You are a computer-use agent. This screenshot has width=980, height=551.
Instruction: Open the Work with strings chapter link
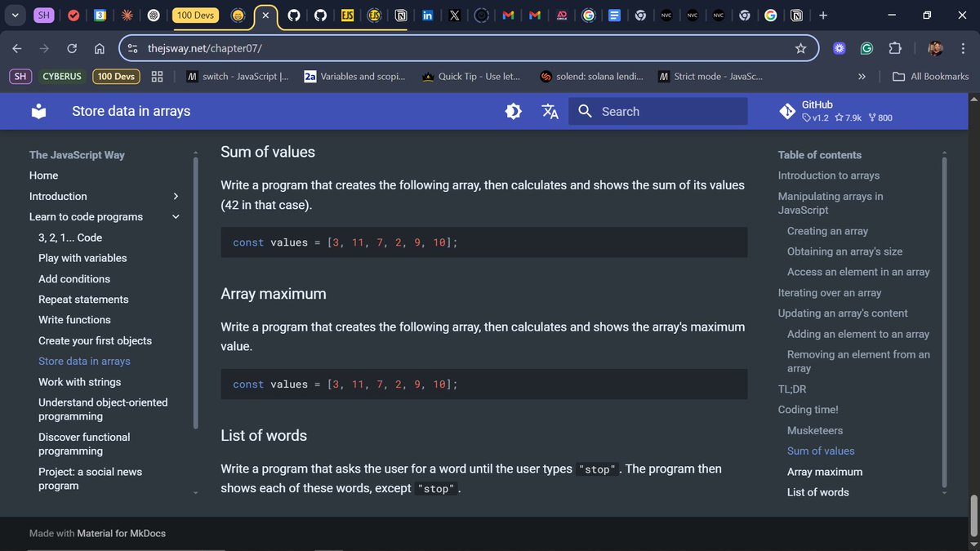click(79, 381)
